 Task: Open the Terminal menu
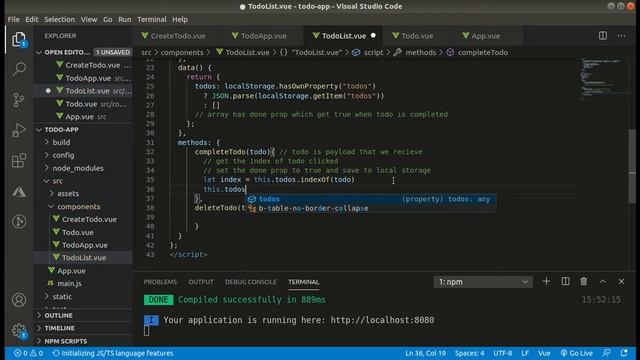click(x=152, y=20)
